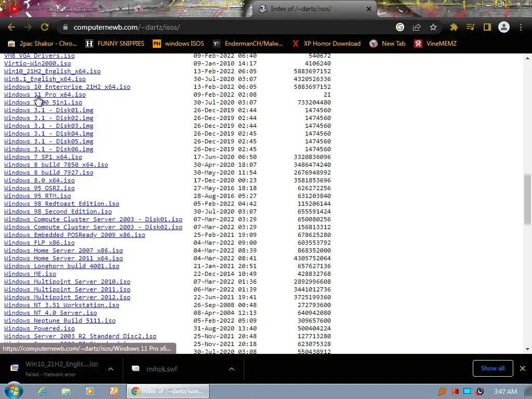532x399 pixels.
Task: Launch Internet Explorer from the taskbar
Action: [x=42, y=392]
